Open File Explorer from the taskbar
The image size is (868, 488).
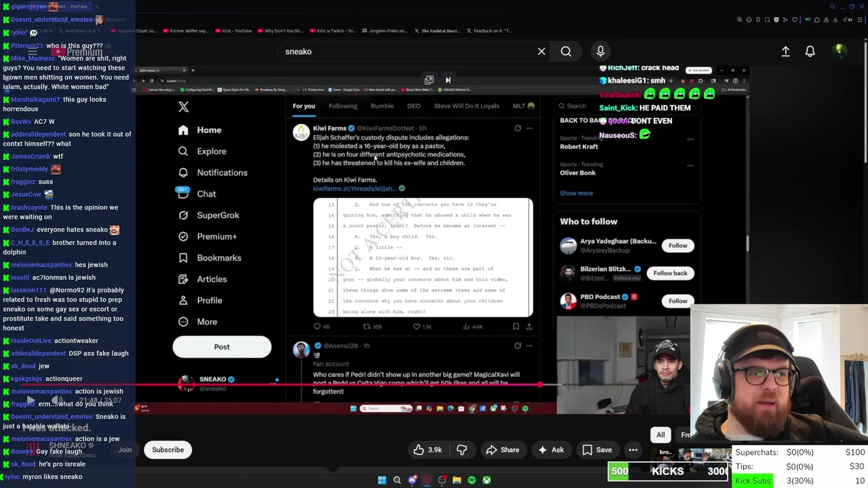tap(457, 480)
